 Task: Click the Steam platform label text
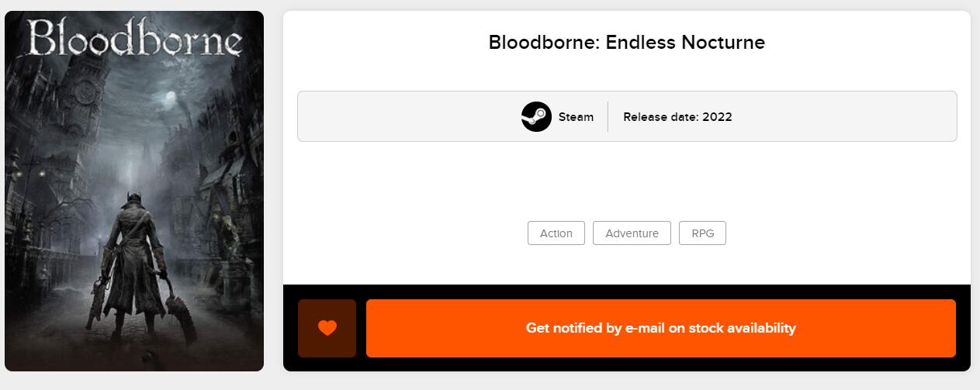click(x=576, y=117)
